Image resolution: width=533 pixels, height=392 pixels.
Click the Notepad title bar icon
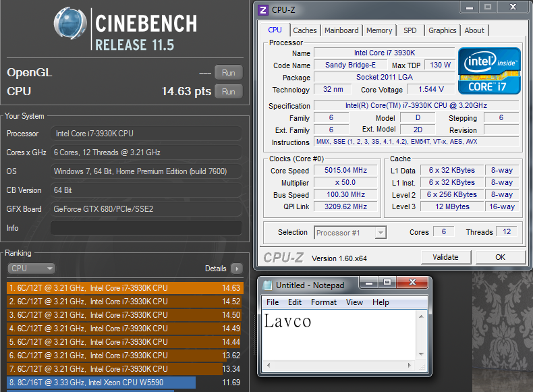(268, 285)
